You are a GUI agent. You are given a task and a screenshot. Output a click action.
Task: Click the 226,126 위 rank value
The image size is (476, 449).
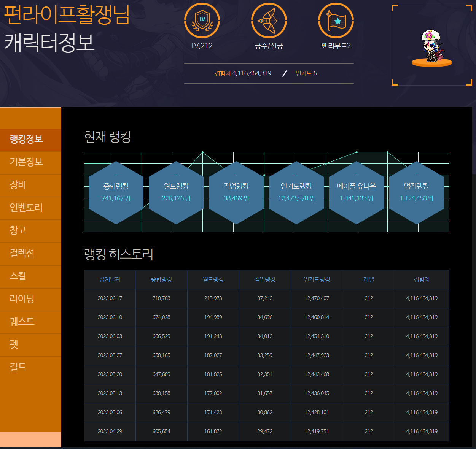click(x=176, y=198)
